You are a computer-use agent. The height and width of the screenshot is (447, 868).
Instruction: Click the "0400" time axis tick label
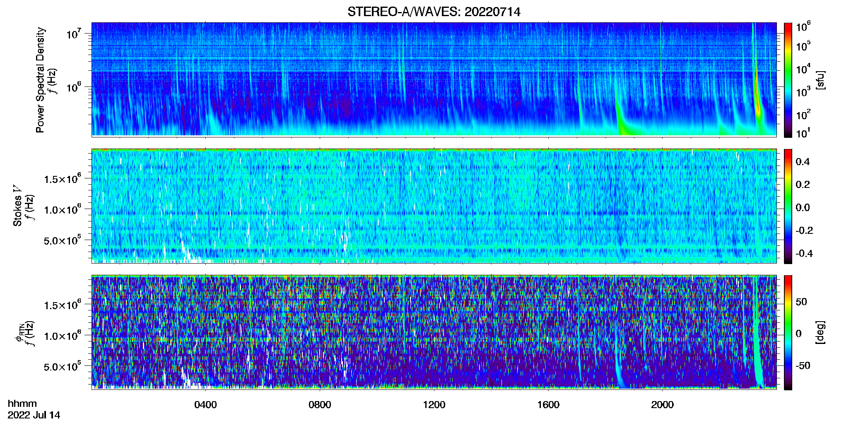(205, 405)
